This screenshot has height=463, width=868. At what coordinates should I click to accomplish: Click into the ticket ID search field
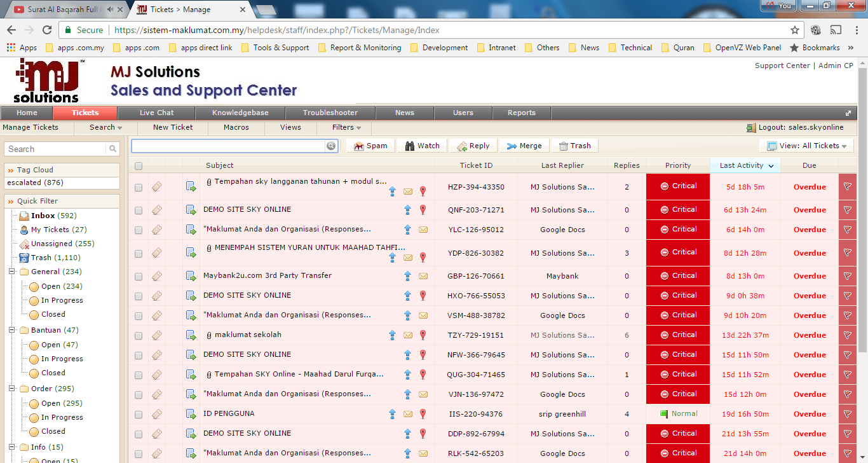point(229,146)
